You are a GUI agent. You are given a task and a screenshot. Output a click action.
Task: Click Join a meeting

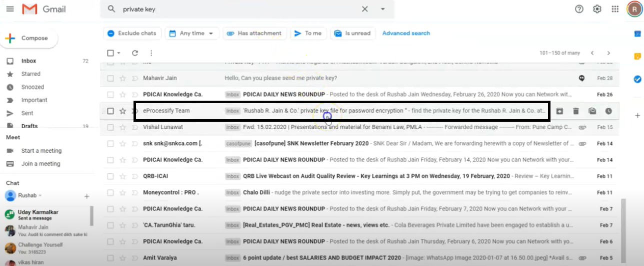40,163
